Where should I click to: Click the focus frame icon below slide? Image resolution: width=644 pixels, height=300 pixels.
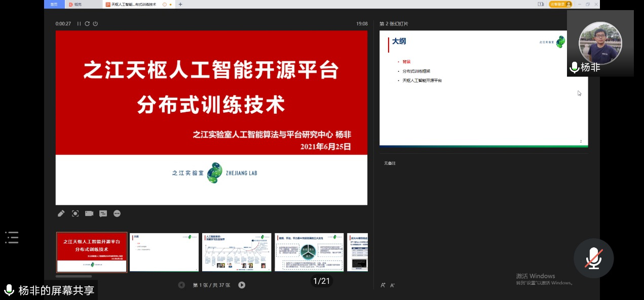[75, 213]
